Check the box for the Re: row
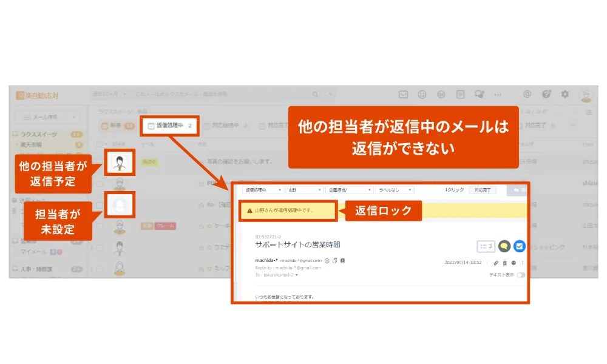Screen dimensions: 607x364 (x=100, y=205)
